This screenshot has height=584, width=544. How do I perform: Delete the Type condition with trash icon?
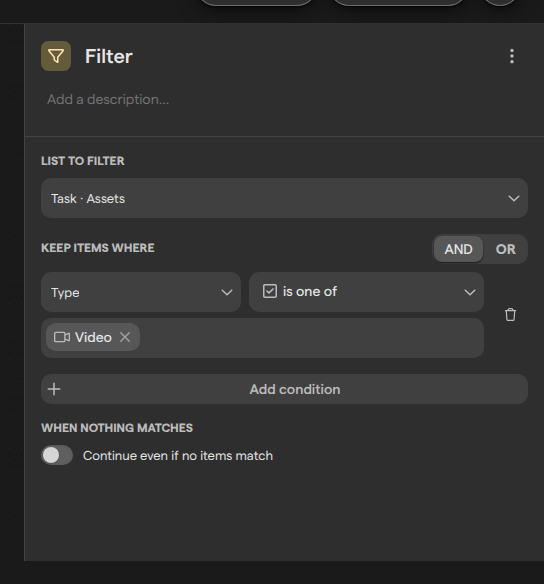point(510,315)
